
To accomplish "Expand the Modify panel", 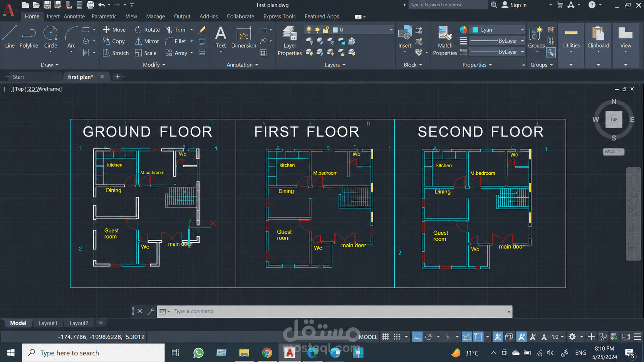I will coord(154,65).
